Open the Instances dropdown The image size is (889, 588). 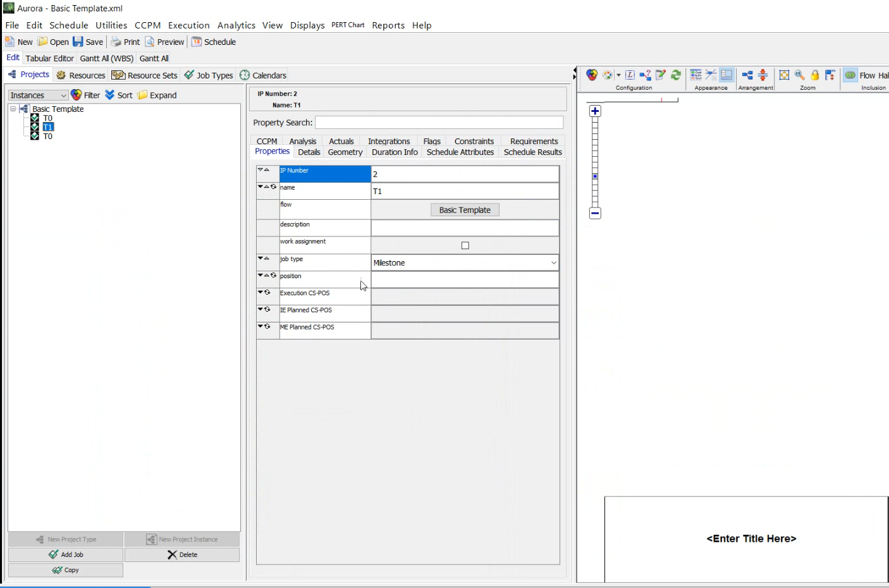click(x=38, y=95)
